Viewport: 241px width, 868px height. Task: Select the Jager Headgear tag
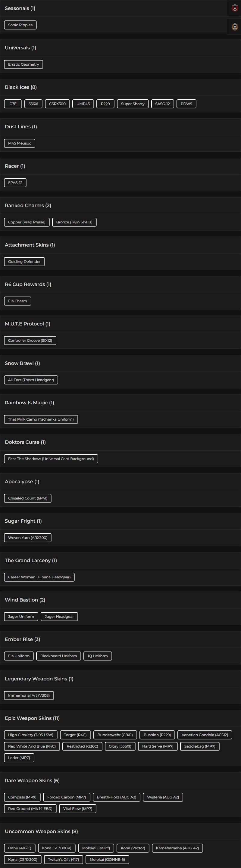(59, 616)
